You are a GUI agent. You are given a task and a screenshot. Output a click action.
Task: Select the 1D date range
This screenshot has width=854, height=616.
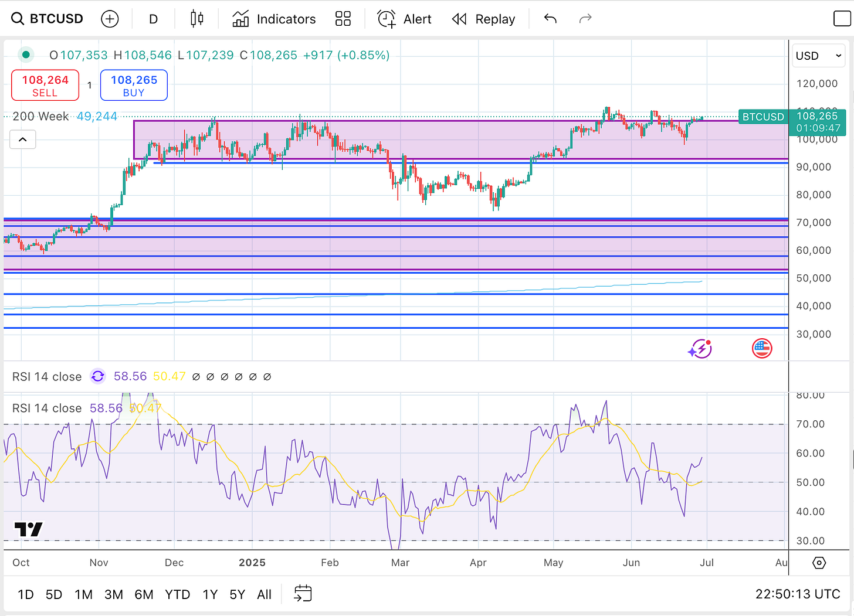click(x=26, y=594)
